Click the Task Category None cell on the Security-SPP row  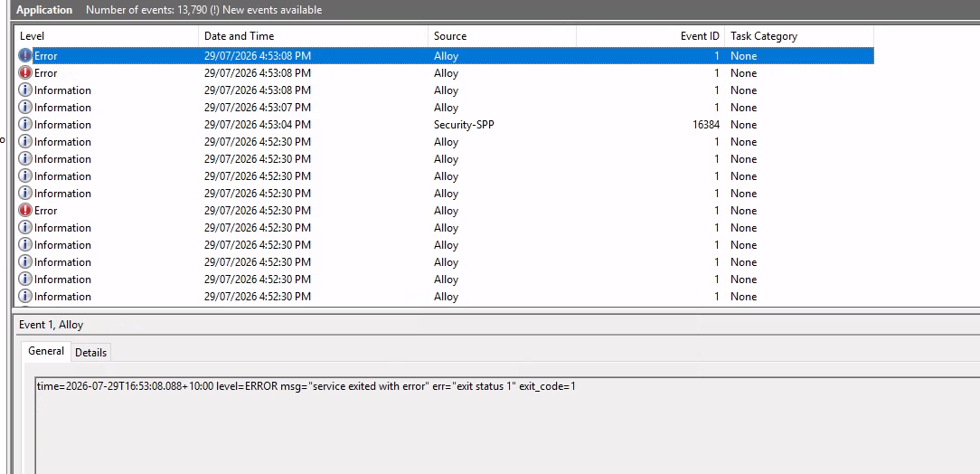(x=743, y=125)
